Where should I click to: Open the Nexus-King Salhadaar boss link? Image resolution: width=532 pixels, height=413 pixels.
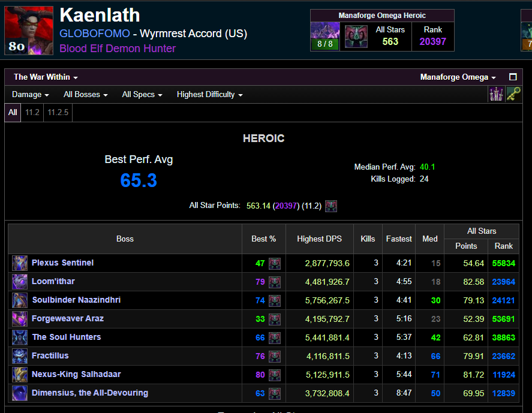click(x=76, y=375)
